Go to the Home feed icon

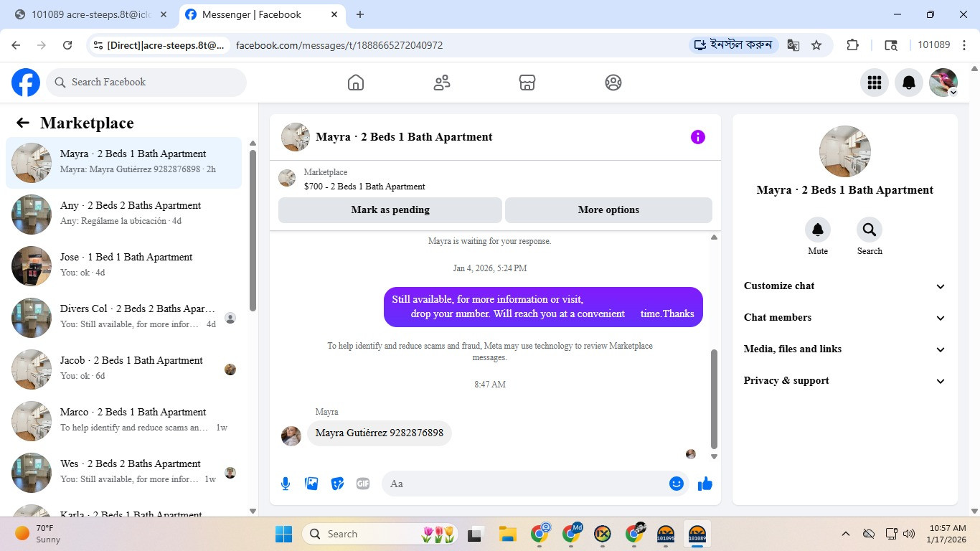coord(356,83)
